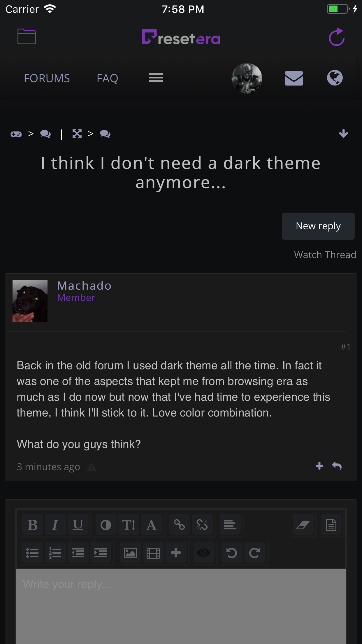
Task: Open the text alignment dropdown
Action: click(230, 525)
